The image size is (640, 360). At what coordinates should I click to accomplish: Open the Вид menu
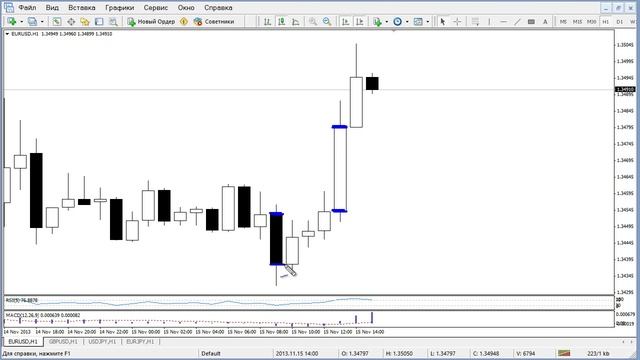pos(52,8)
